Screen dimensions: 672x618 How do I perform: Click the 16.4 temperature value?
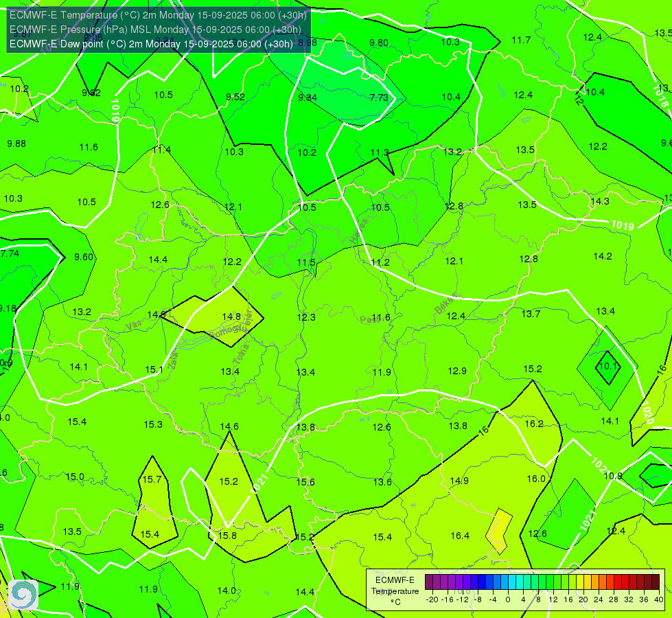click(460, 536)
